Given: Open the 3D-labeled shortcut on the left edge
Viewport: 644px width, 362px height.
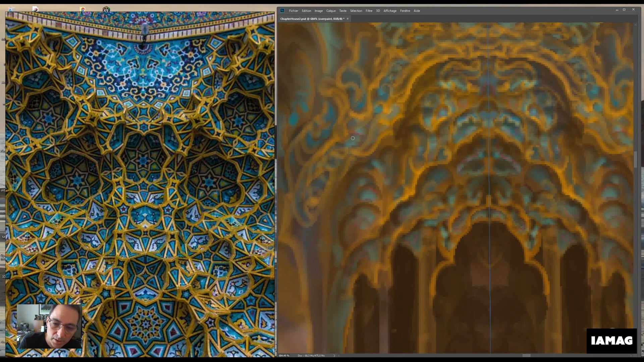Looking at the screenshot, I should (3, 277).
